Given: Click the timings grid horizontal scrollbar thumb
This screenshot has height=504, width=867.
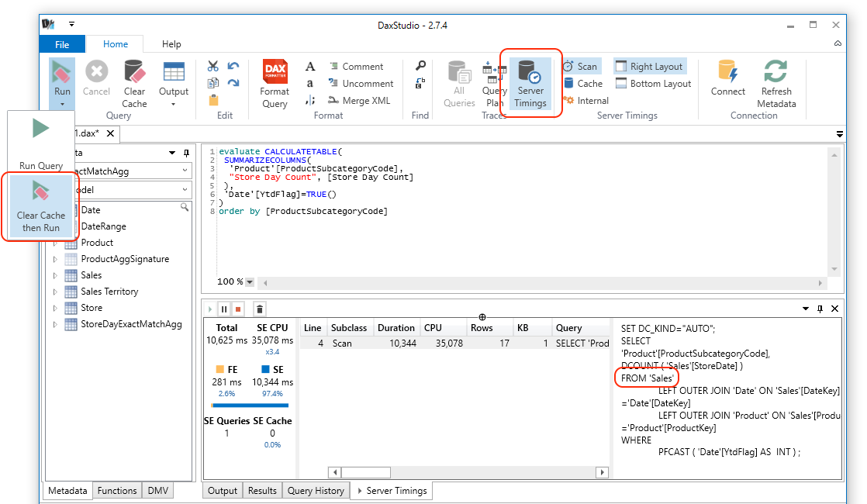Looking at the screenshot, I should (x=365, y=472).
